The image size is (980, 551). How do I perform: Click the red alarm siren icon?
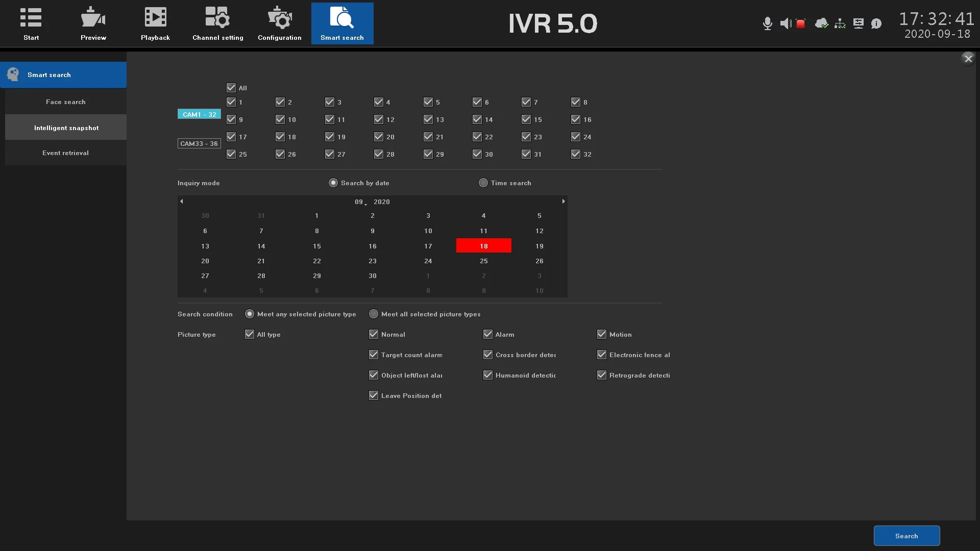pyautogui.click(x=801, y=23)
